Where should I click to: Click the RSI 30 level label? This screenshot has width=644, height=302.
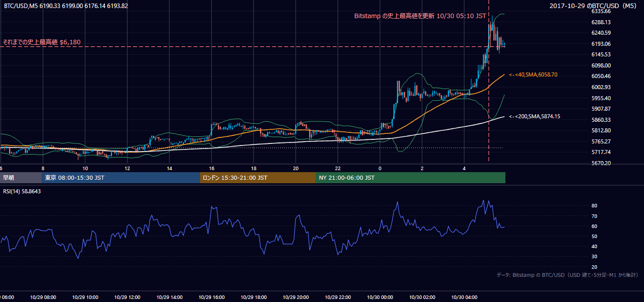click(594, 256)
